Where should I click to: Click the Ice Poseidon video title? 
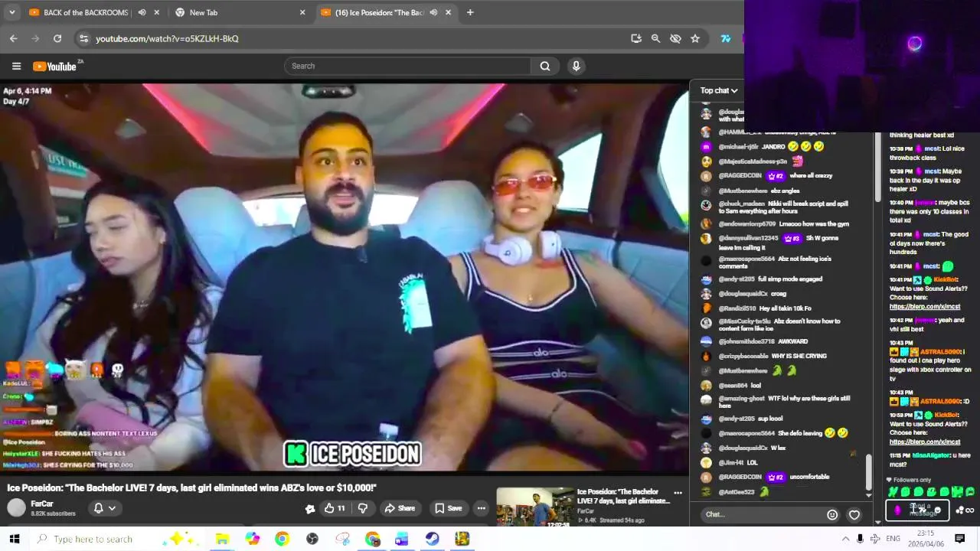tap(192, 487)
